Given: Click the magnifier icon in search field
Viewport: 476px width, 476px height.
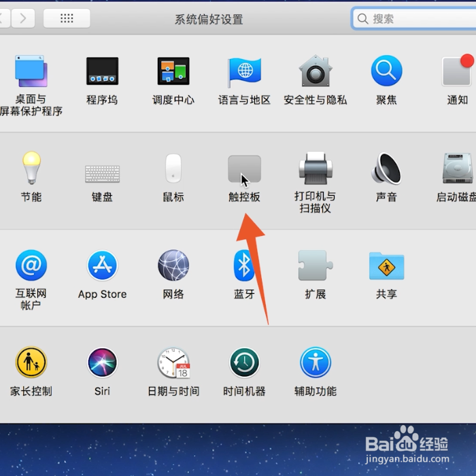Looking at the screenshot, I should click(x=362, y=19).
